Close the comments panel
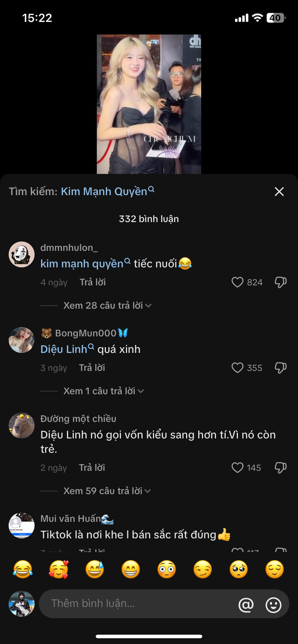The height and width of the screenshot is (644, 298). [279, 192]
